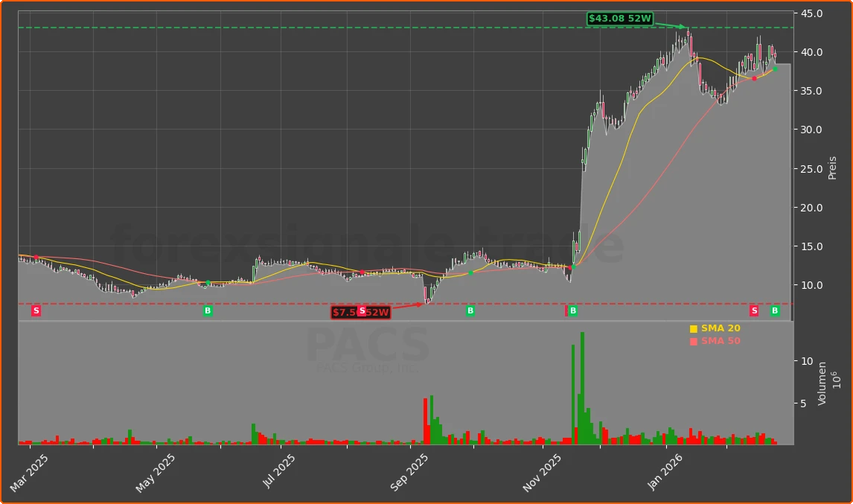Click the tallest green volume bar in November
Viewport: 853px width, 504px height.
click(x=583, y=387)
